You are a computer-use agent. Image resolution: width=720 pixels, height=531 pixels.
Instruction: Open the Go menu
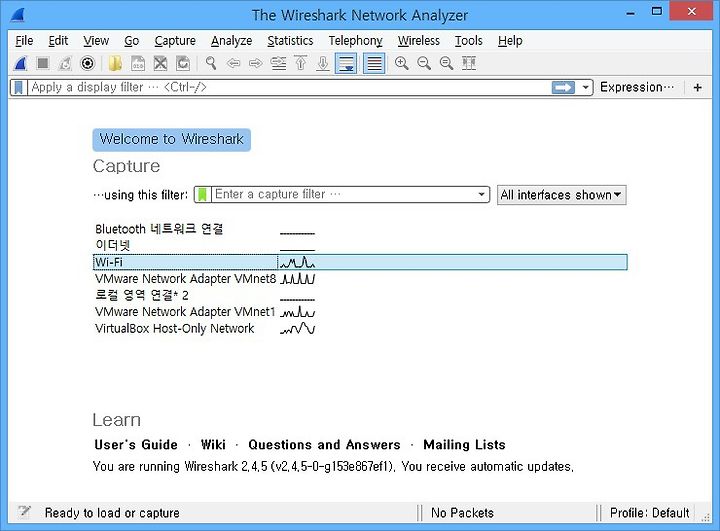click(132, 41)
